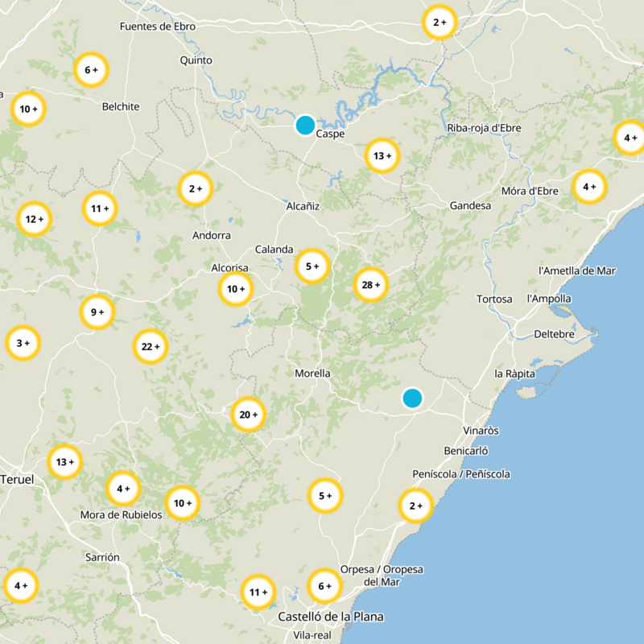Viewport: 644px width, 644px height.
Task: Open the 10+ cluster right of Mora de Rubielos
Action: pyautogui.click(x=183, y=503)
